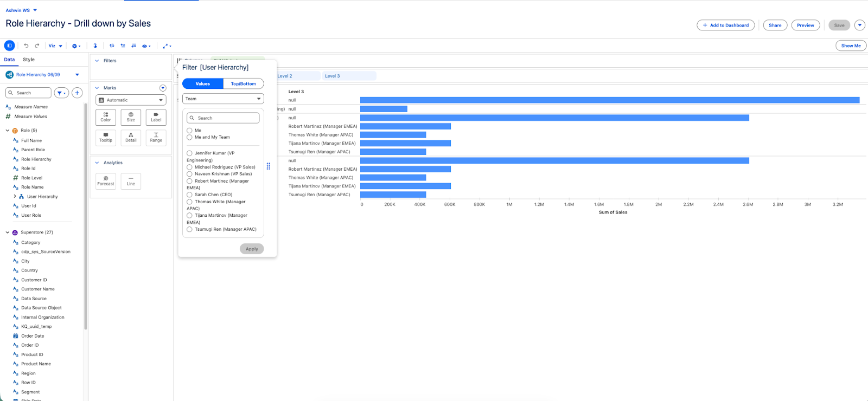Click the search field in filter popup
Viewport: 868px width, 401px height.
pyautogui.click(x=223, y=118)
